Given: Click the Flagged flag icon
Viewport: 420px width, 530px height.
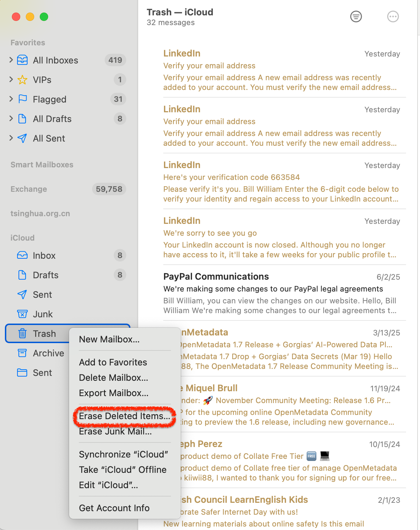Looking at the screenshot, I should (x=22, y=99).
